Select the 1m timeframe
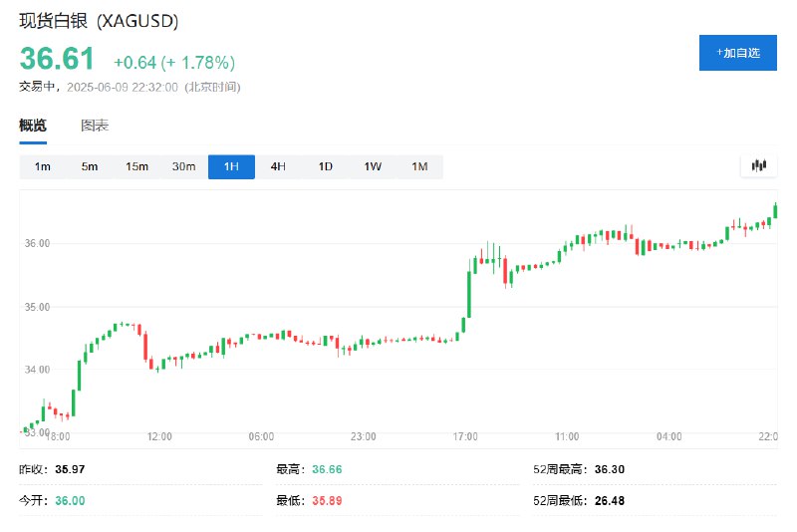The width and height of the screenshot is (797, 532). pyautogui.click(x=43, y=166)
